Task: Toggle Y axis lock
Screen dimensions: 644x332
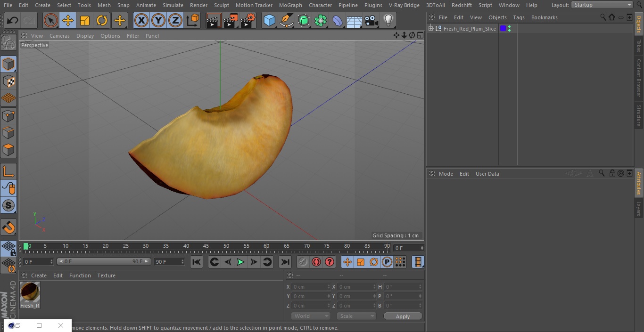Action: (158, 20)
